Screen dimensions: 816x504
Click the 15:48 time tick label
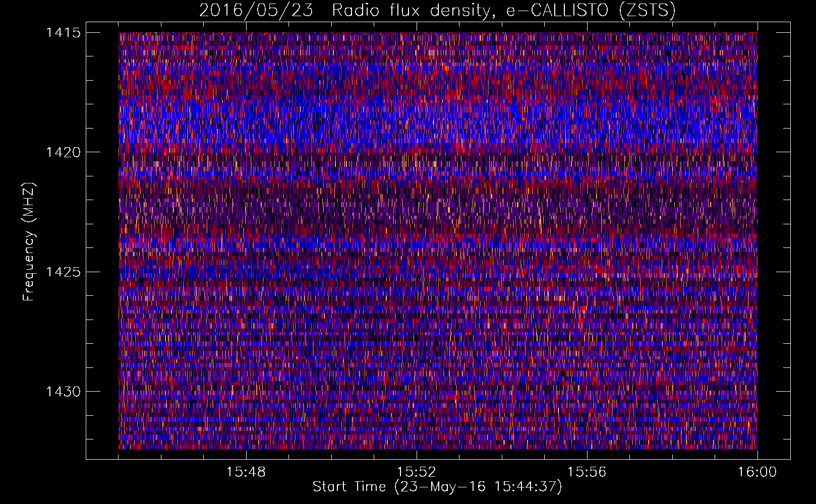(x=246, y=472)
